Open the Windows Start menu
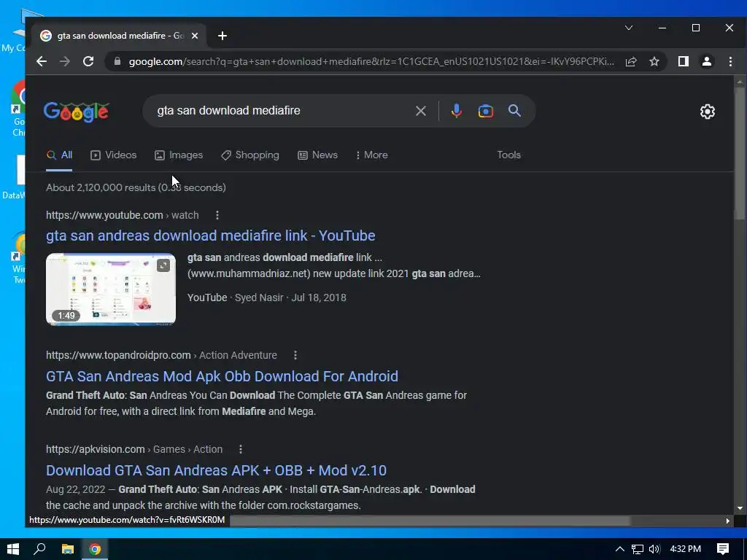The height and width of the screenshot is (560, 747). click(x=13, y=549)
